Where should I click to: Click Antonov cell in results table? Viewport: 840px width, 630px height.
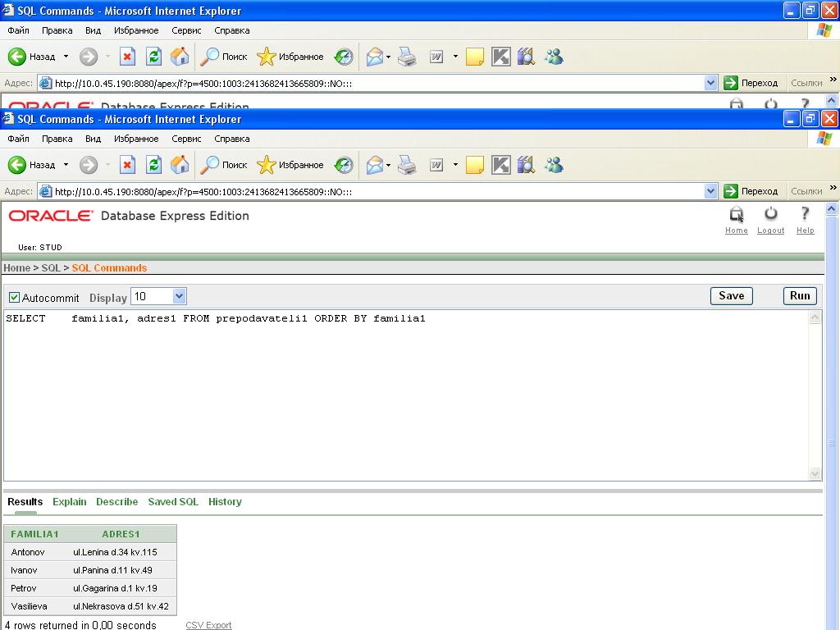tap(28, 552)
